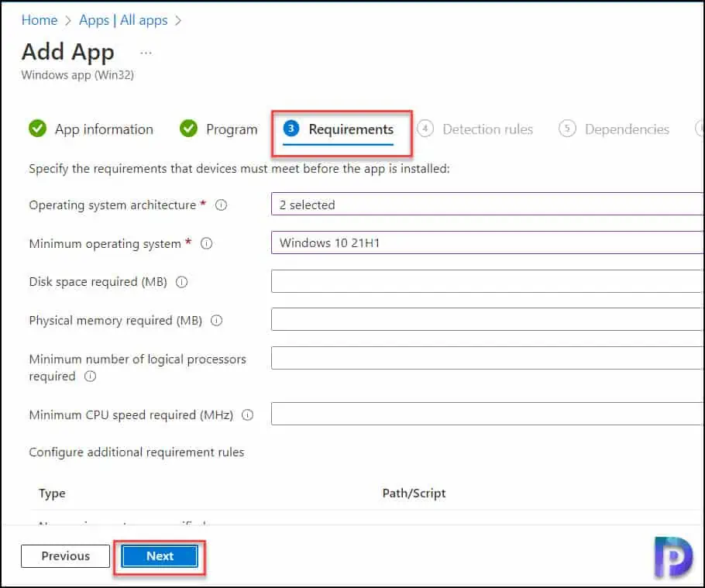Show info for Disk space required
Screen dimensions: 705x588
point(181,282)
